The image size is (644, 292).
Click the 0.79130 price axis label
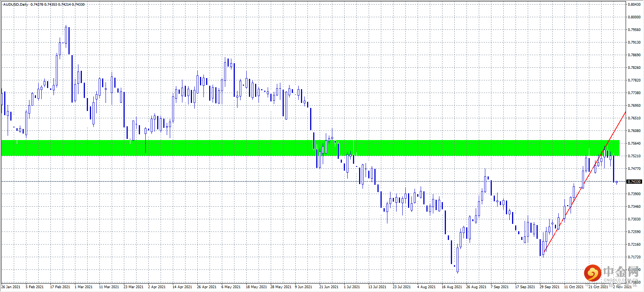pos(634,42)
